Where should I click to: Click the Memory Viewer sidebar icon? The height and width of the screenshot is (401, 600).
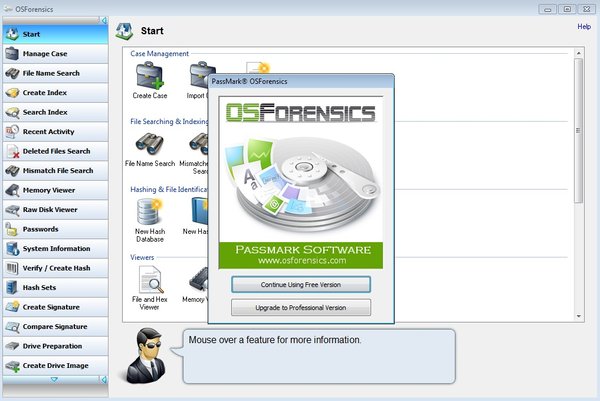[x=13, y=190]
